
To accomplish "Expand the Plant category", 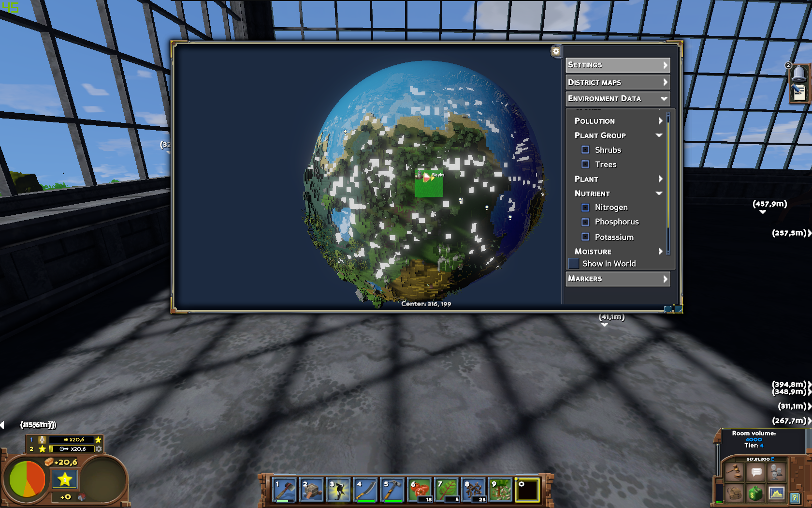I will (618, 179).
